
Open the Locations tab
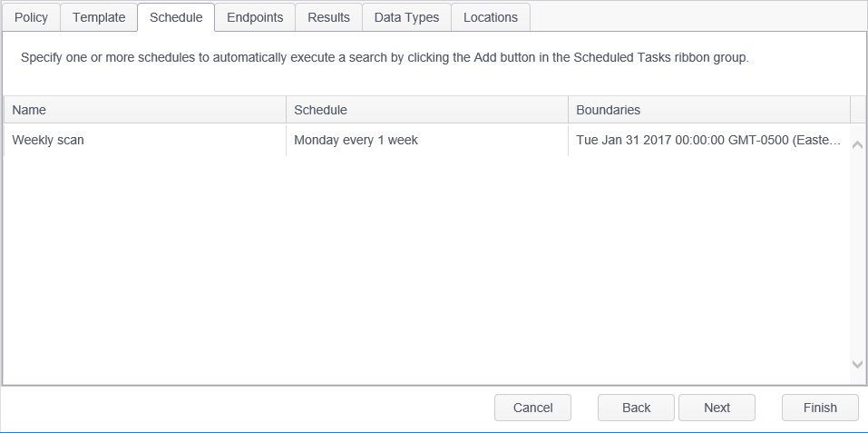tap(491, 17)
